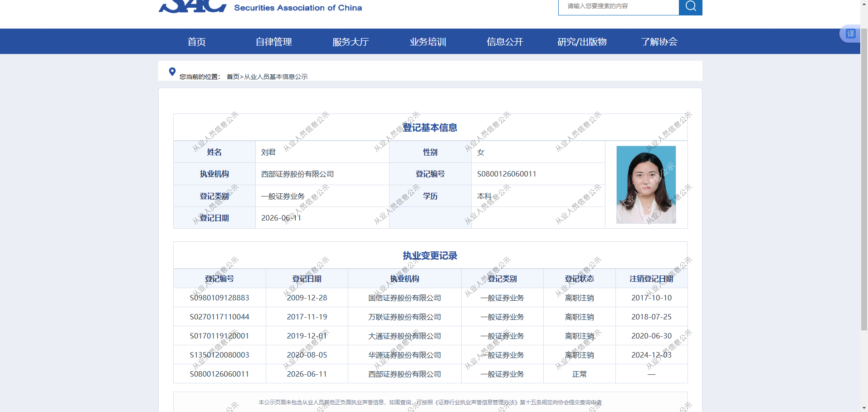
Task: Click date 2009-12-28 cell
Action: click(307, 298)
